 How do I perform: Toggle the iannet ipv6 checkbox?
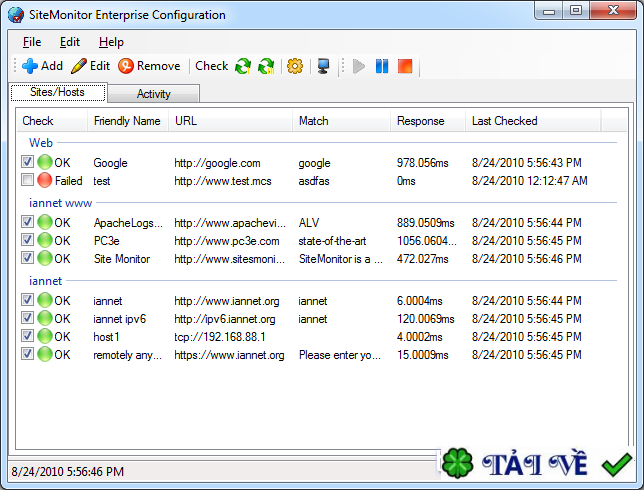tap(28, 318)
